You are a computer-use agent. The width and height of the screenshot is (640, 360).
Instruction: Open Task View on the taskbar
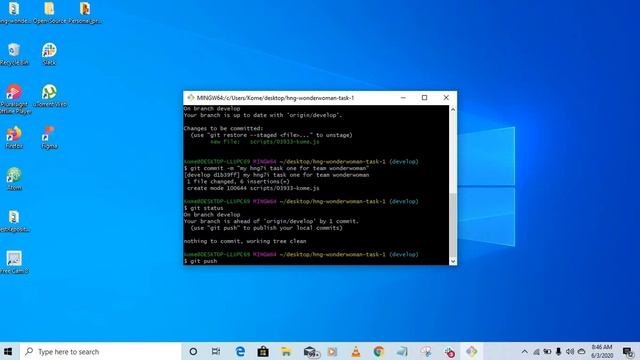pyautogui.click(x=216, y=351)
